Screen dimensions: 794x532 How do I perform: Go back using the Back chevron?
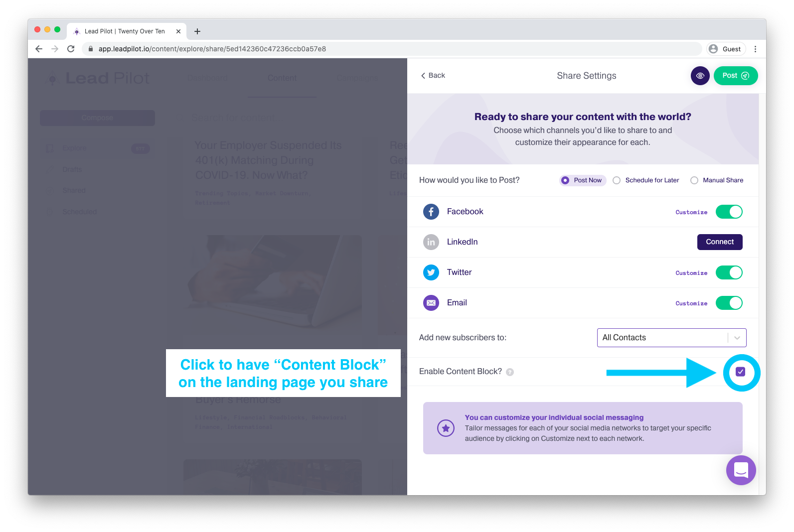coord(433,76)
